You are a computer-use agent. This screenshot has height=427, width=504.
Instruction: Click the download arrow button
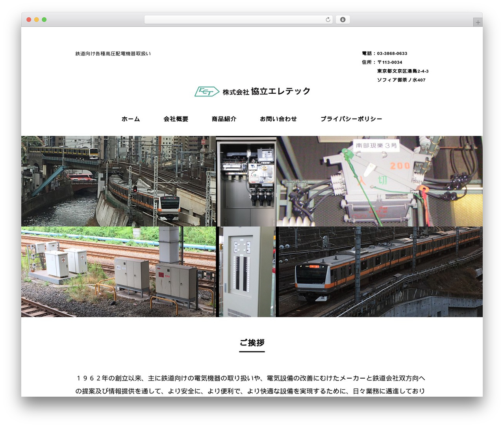click(x=343, y=20)
